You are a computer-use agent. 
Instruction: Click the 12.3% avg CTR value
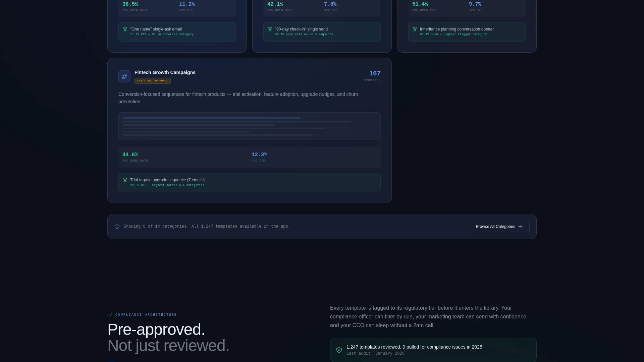pyautogui.click(x=259, y=155)
